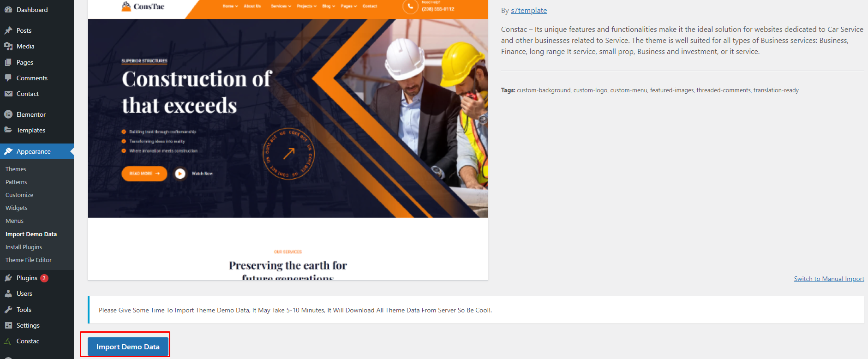The width and height of the screenshot is (868, 359).
Task: Click the Plugins plug icon
Action: click(8, 278)
